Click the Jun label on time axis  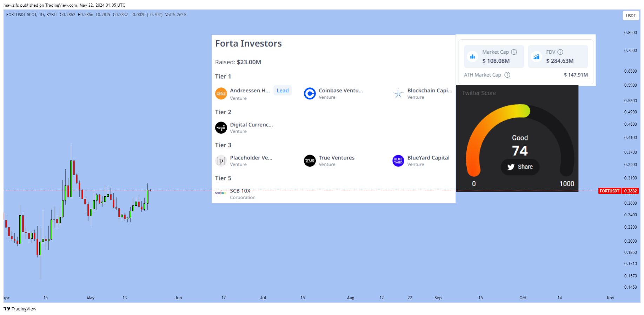coord(178,298)
